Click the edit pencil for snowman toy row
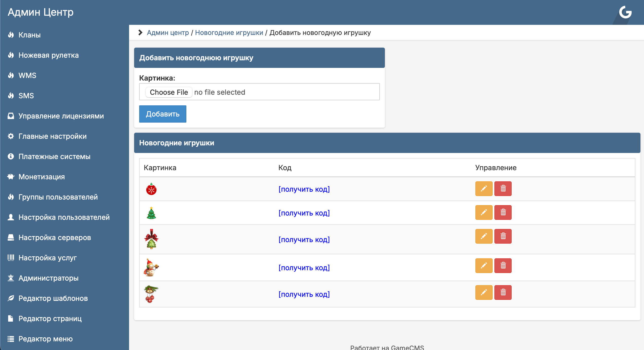644x350 pixels. click(484, 266)
